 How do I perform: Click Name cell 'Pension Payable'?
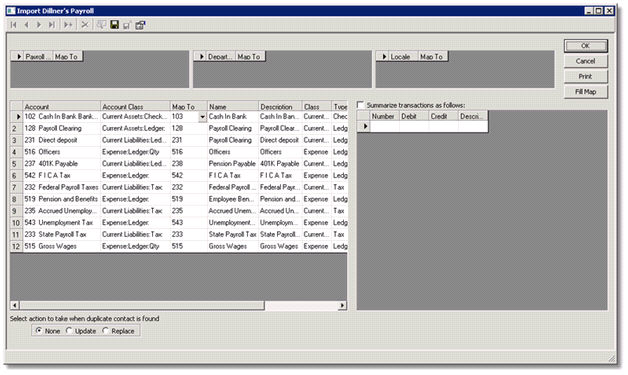point(233,164)
